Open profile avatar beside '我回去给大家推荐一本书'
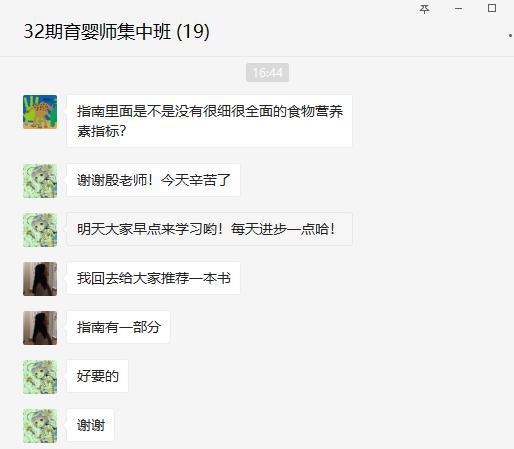 pyautogui.click(x=40, y=279)
